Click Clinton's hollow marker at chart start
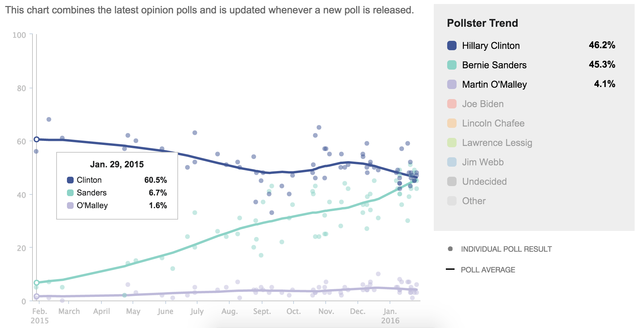This screenshot has height=328, width=644. pos(36,139)
